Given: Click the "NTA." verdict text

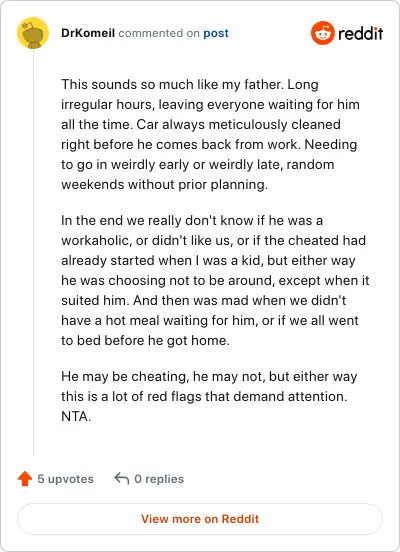Looking at the screenshot, I should coord(76,416).
